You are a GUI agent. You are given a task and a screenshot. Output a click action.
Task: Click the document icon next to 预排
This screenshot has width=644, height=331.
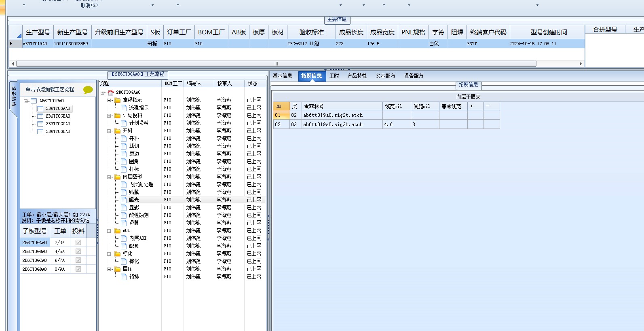[x=124, y=276]
